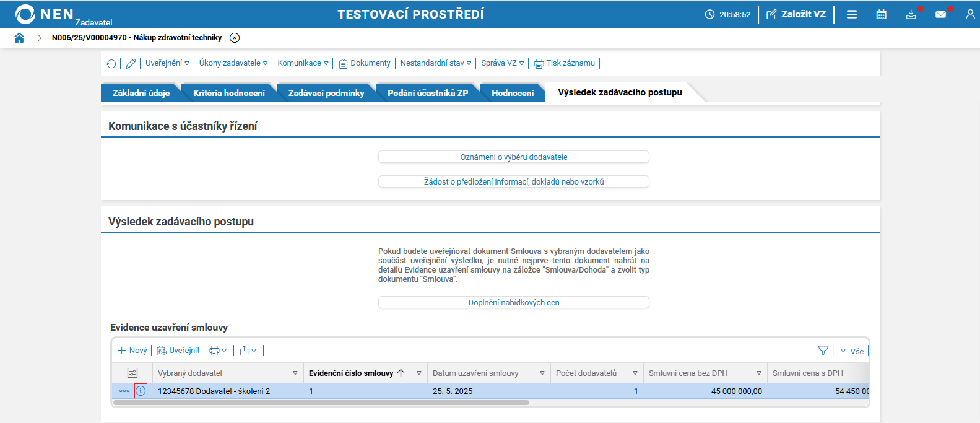This screenshot has width=980, height=423.
Task: Open Počet dodavatelů column filter arrow
Action: tap(635, 373)
